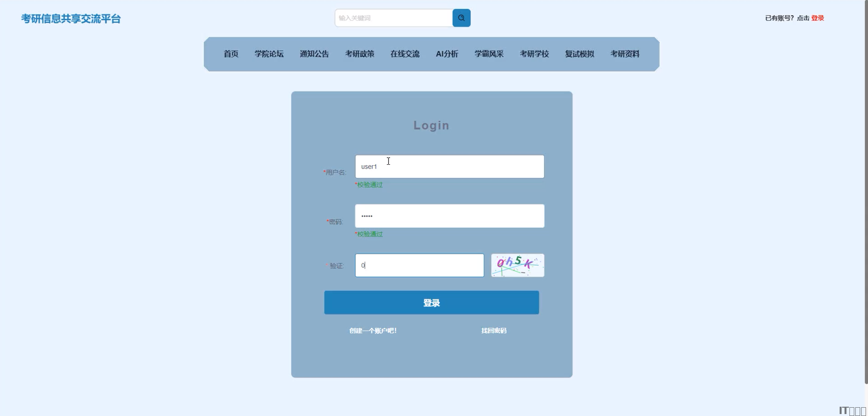Viewport: 868px width, 416px height.
Task: Open the 学霸风采 menu item
Action: pyautogui.click(x=489, y=54)
